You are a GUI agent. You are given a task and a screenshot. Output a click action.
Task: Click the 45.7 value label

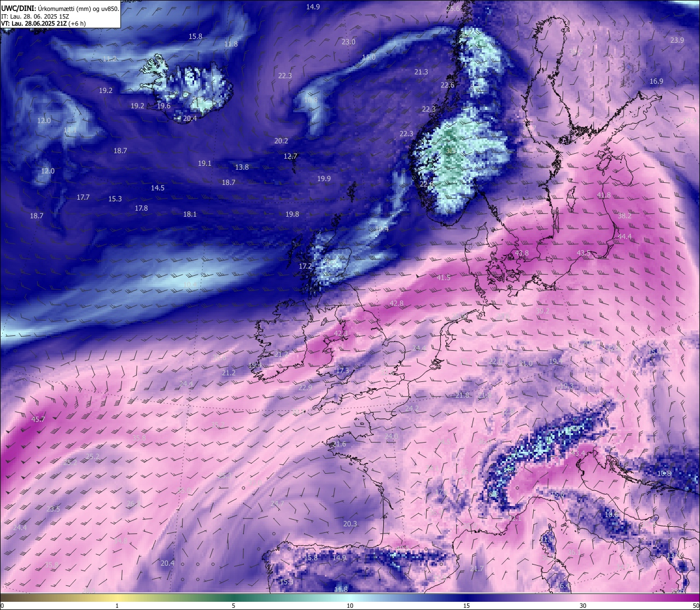[x=38, y=420]
